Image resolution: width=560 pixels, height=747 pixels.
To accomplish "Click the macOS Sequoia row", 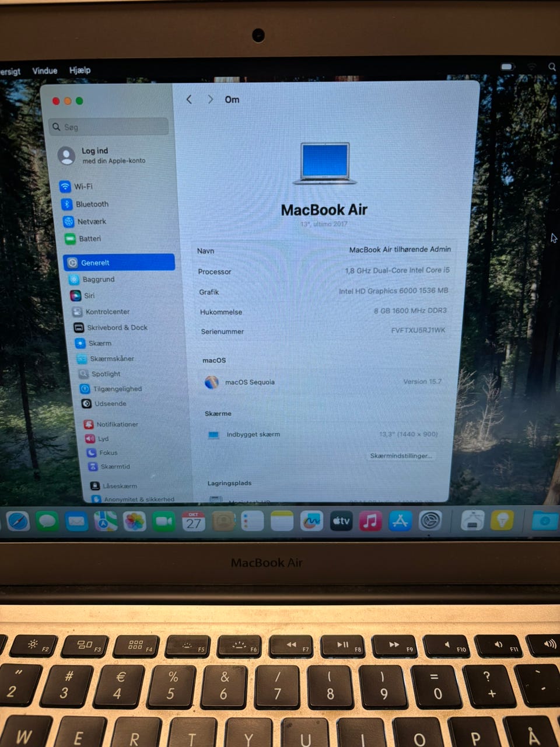I will tap(324, 382).
